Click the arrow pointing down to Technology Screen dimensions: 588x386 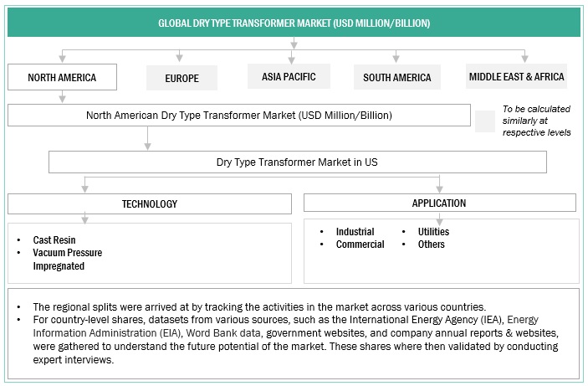tap(84, 185)
